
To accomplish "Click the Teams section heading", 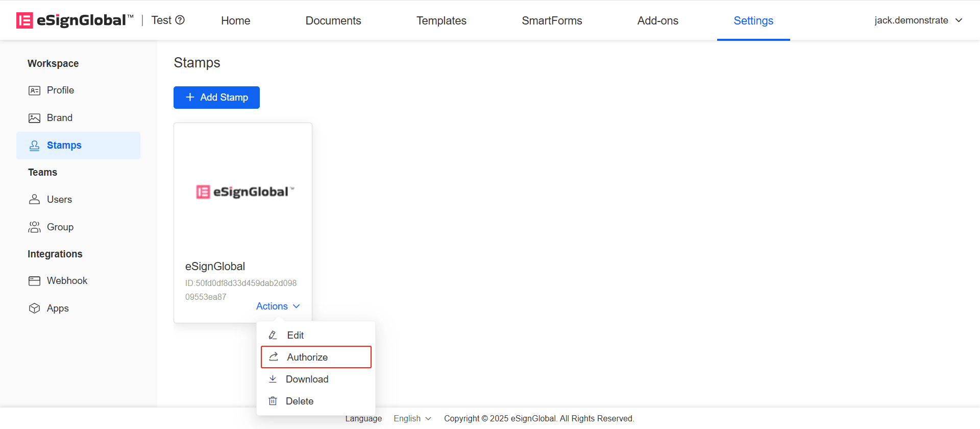I will coord(42,173).
